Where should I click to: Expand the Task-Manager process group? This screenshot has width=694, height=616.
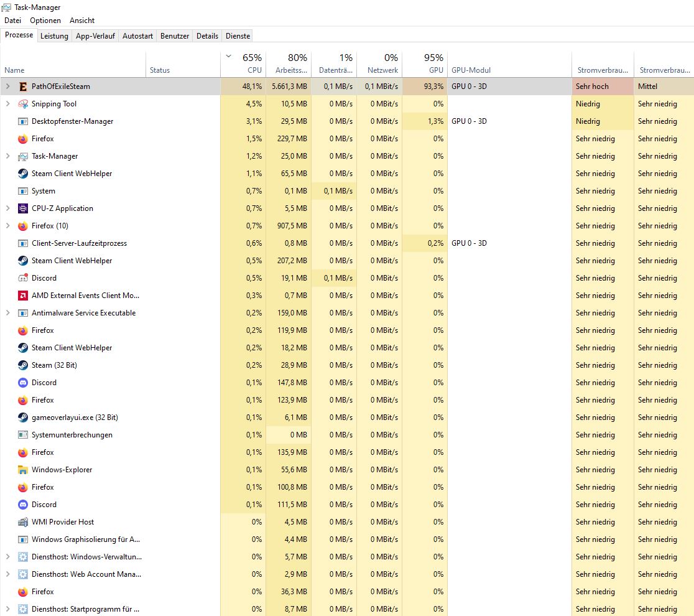click(x=8, y=156)
